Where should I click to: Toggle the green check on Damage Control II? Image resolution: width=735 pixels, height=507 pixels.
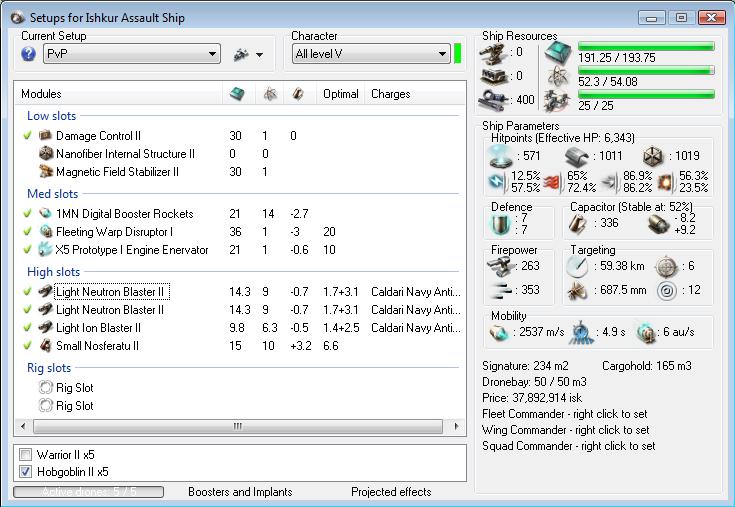27,136
